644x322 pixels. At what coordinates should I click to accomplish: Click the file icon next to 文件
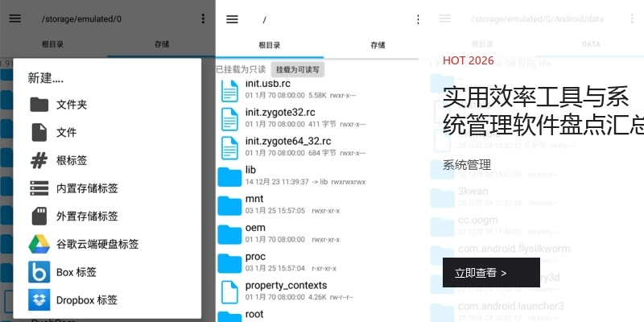coord(39,132)
